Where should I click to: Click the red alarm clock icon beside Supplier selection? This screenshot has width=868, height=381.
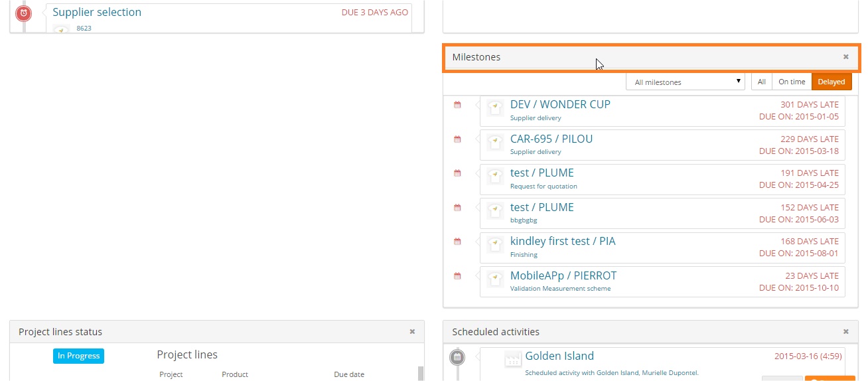(x=23, y=13)
